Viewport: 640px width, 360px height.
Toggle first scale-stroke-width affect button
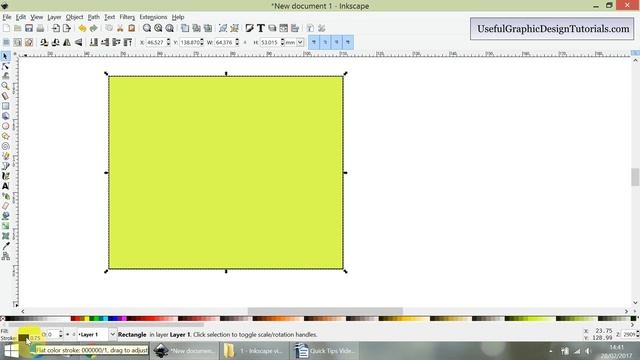[314, 42]
